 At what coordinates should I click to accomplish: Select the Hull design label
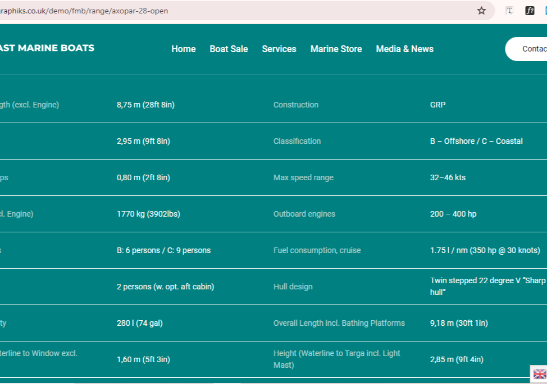tap(293, 287)
